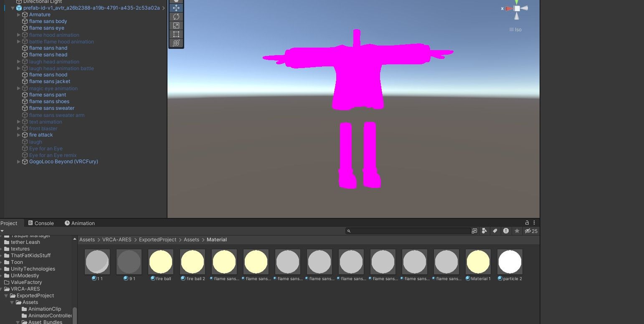This screenshot has height=324, width=644.
Task: Open search in new window icon
Action: pyautogui.click(x=474, y=231)
